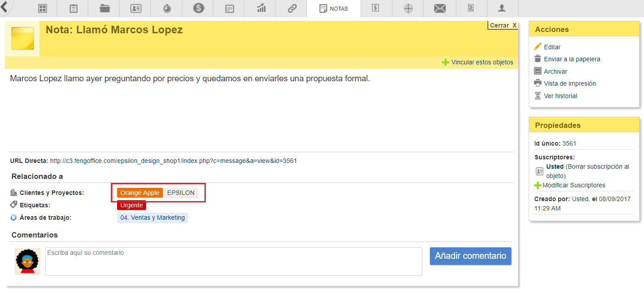Open the contacts card tab icon
644x293 pixels.
pos(136,8)
